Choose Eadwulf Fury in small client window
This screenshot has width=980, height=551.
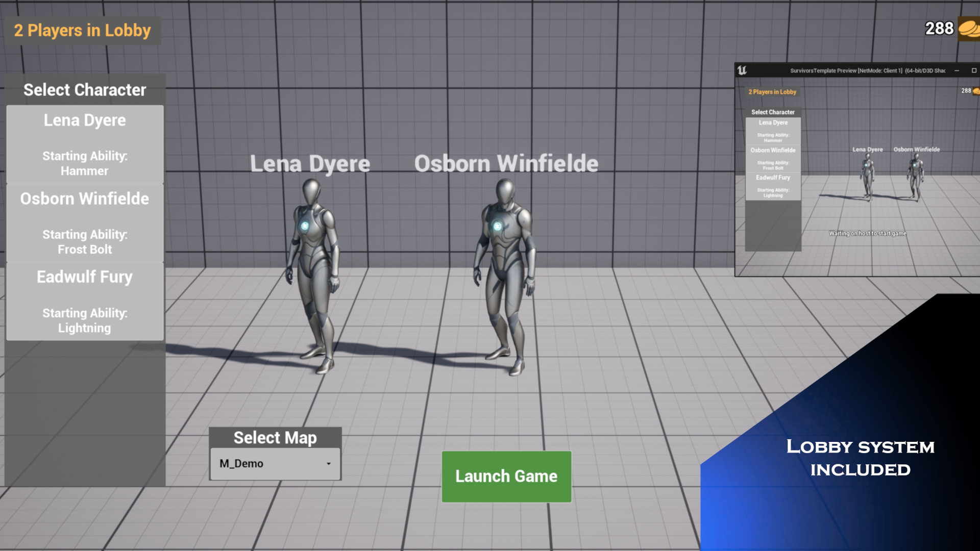click(773, 186)
